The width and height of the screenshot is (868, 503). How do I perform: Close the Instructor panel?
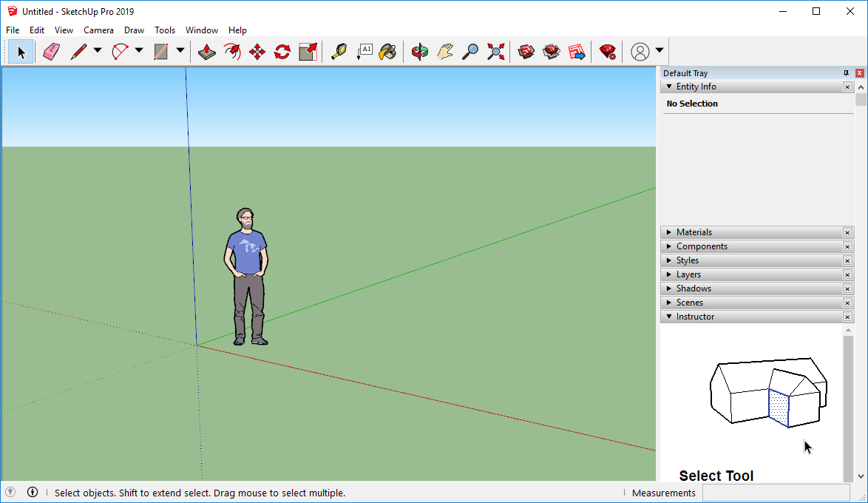(x=847, y=317)
